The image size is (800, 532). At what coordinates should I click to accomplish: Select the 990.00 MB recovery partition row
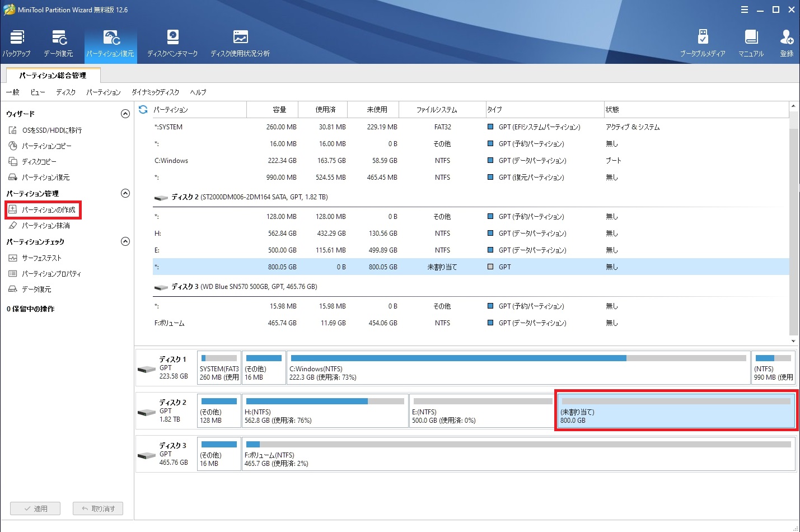(x=470, y=178)
